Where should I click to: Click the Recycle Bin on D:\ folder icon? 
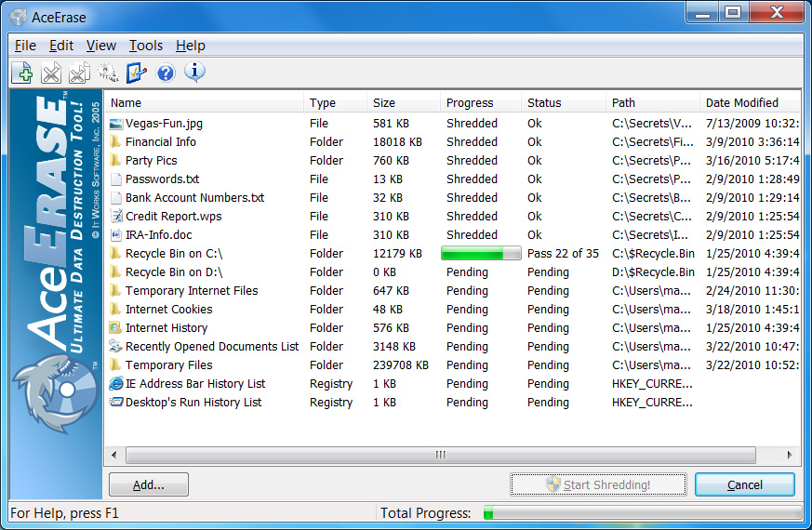115,272
